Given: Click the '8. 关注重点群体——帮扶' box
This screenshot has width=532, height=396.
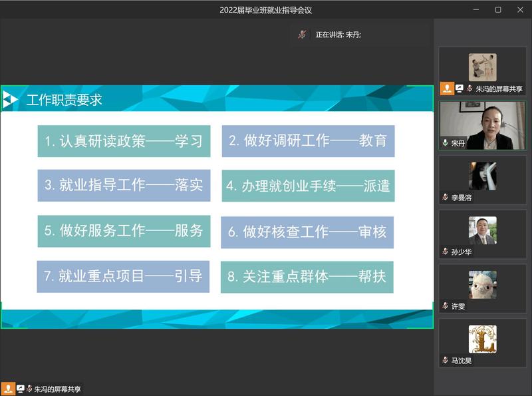Looking at the screenshot, I should tap(307, 276).
